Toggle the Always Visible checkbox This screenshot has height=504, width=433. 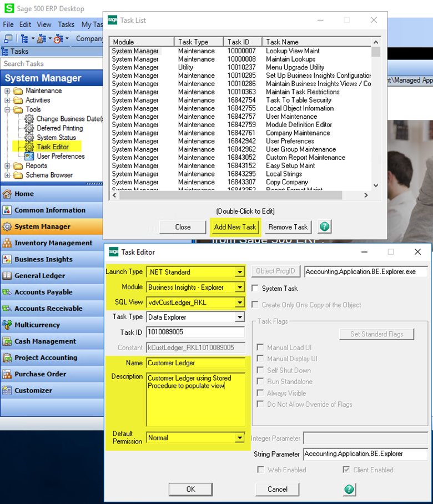click(x=260, y=393)
